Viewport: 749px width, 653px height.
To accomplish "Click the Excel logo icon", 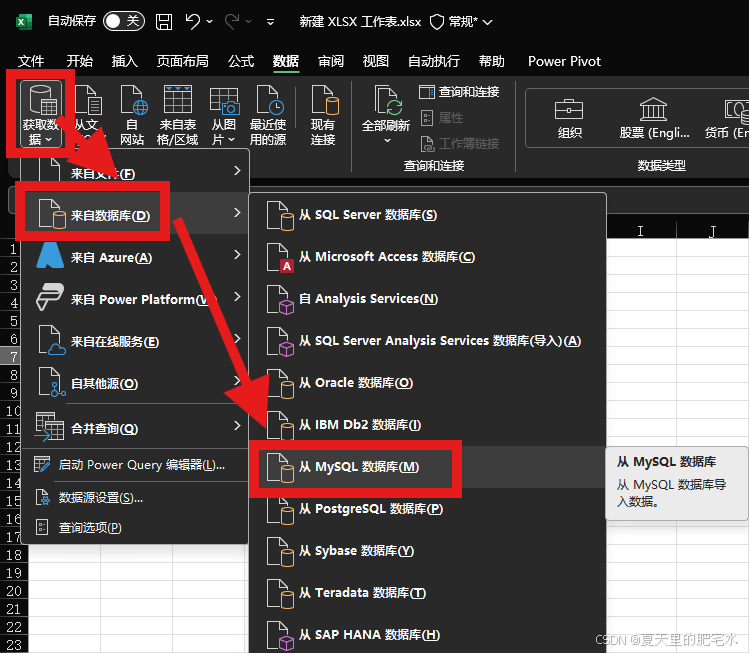I will tap(24, 22).
